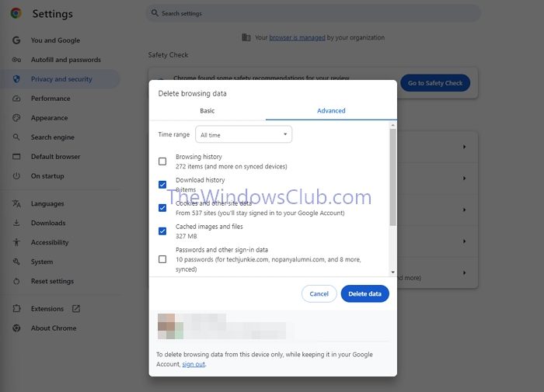
Task: Follow the sign out link
Action: [x=194, y=364]
